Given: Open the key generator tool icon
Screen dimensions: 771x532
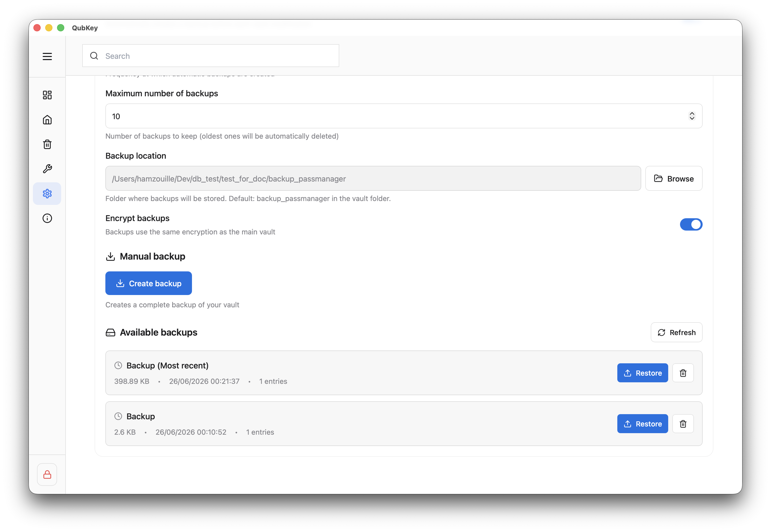Looking at the screenshot, I should (47, 169).
